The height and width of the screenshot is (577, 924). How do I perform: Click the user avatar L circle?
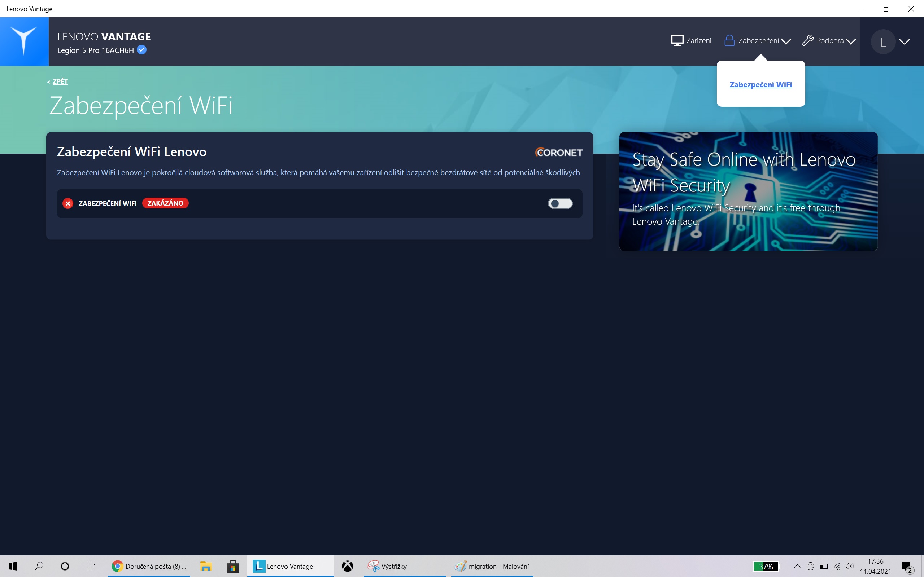(883, 41)
